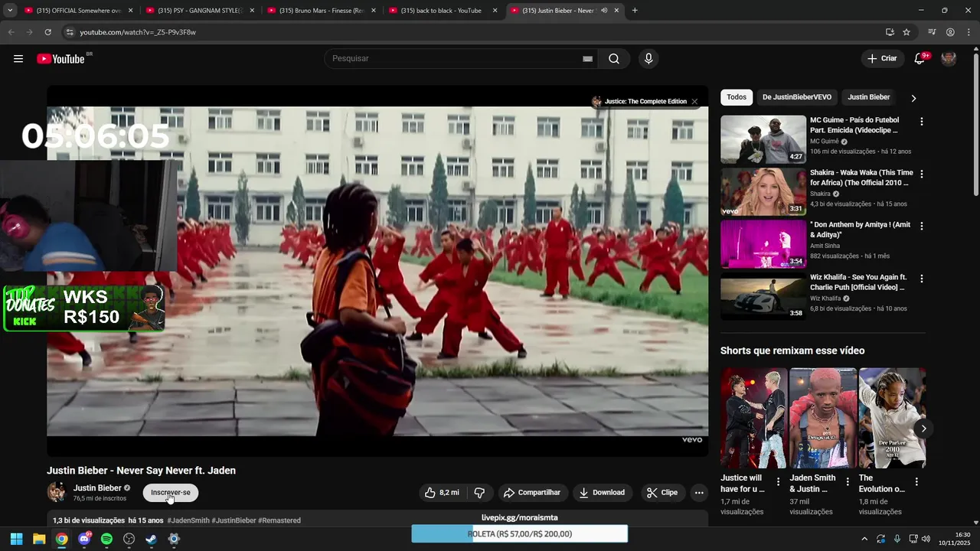Screen dimensions: 980x551
Task: Open options for Justice will have short
Action: (x=778, y=482)
